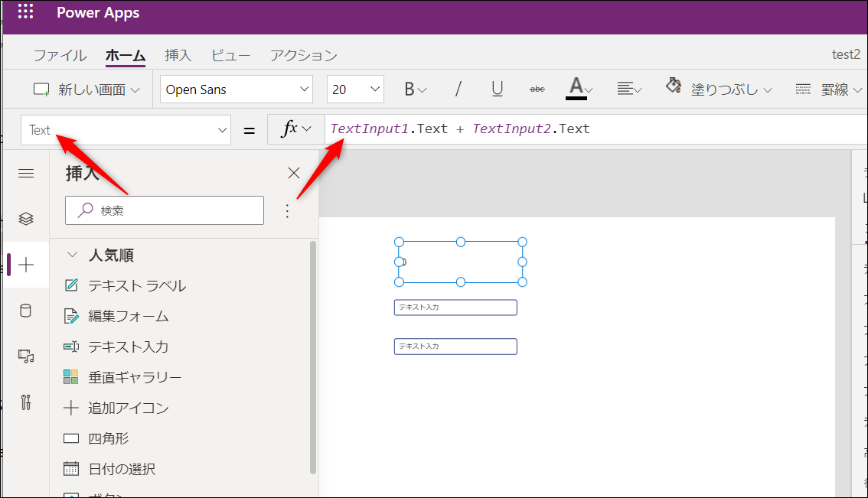Open the insert panel more options menu
The height and width of the screenshot is (498, 868).
(287, 211)
